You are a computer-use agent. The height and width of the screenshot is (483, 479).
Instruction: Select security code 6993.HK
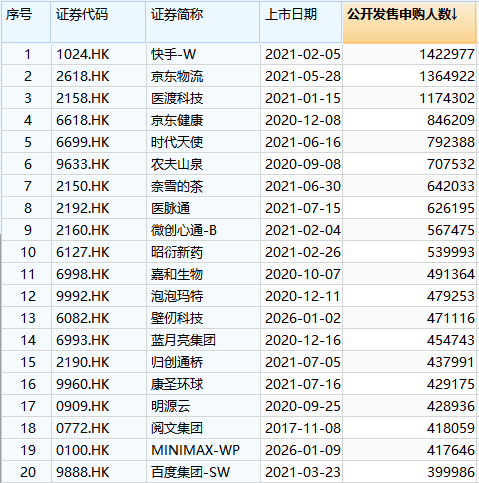click(x=99, y=340)
